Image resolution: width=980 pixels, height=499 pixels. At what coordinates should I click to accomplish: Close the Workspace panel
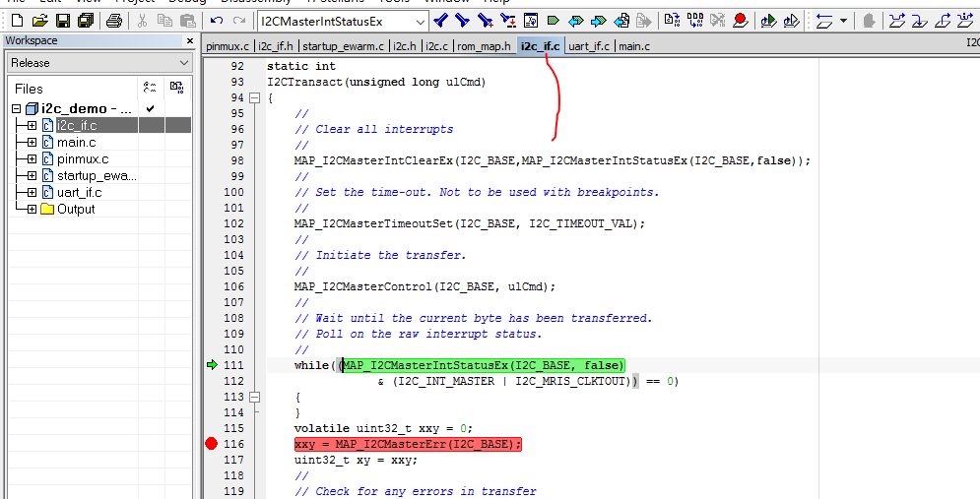click(190, 40)
